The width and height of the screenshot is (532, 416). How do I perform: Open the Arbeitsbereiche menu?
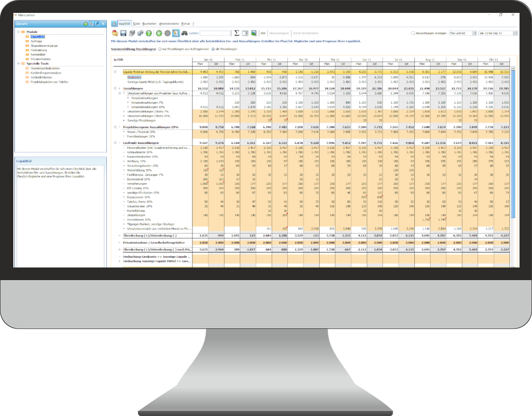(169, 24)
